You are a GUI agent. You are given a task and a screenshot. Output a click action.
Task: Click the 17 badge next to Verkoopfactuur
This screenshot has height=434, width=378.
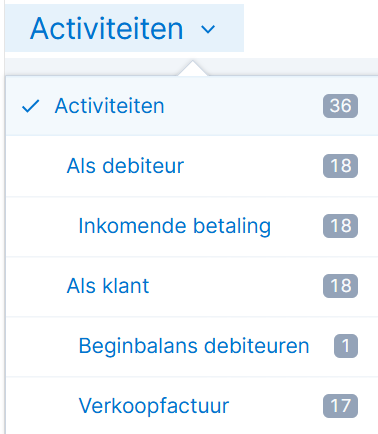pos(340,406)
